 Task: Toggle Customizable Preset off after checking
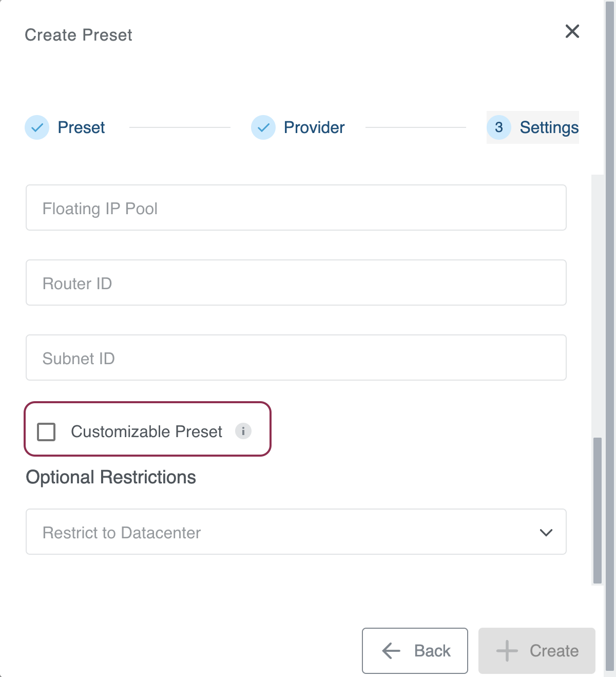click(46, 432)
